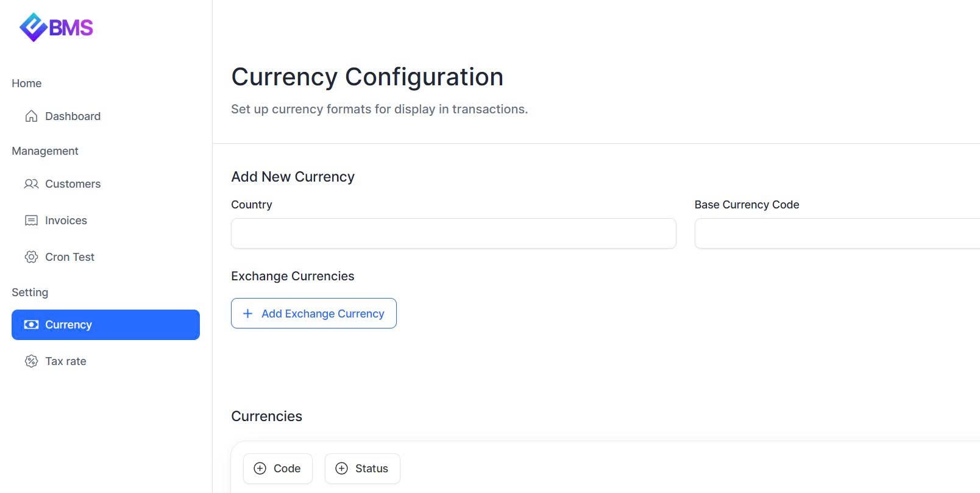Click the plus-circle icon beside Status
The width and height of the screenshot is (980, 493).
click(x=342, y=469)
